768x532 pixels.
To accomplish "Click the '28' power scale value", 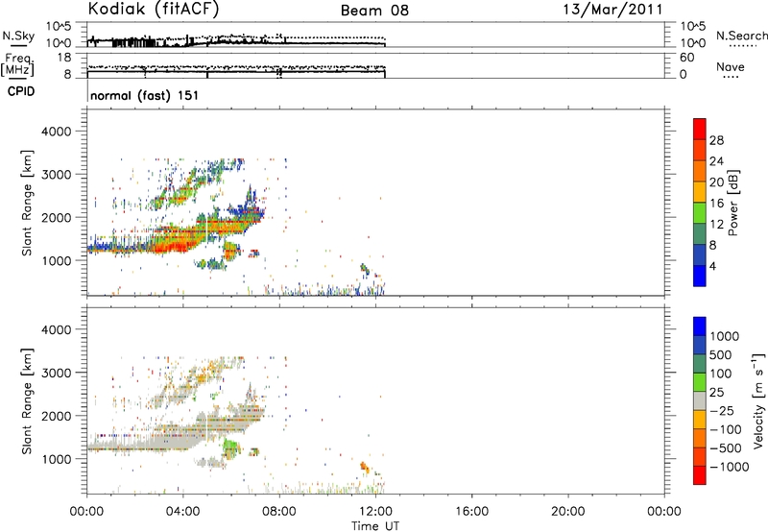I will point(716,140).
